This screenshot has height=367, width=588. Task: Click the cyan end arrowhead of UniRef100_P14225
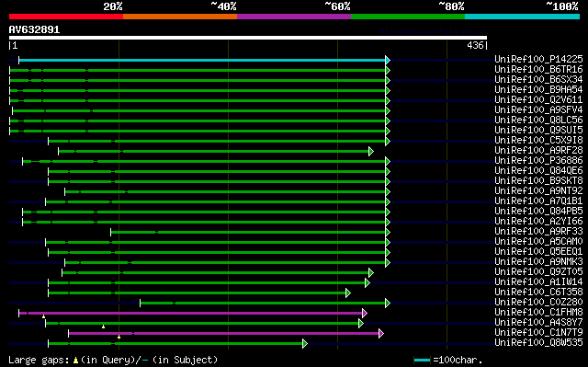point(388,60)
